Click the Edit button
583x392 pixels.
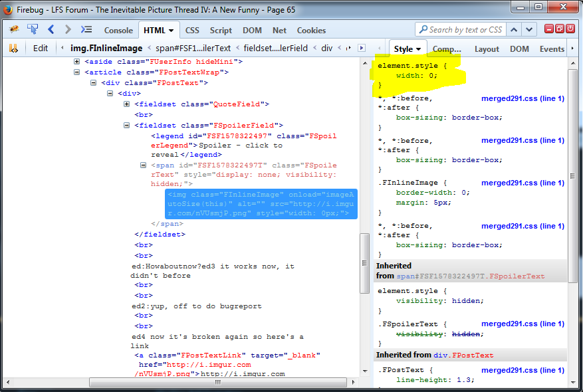pos(40,49)
